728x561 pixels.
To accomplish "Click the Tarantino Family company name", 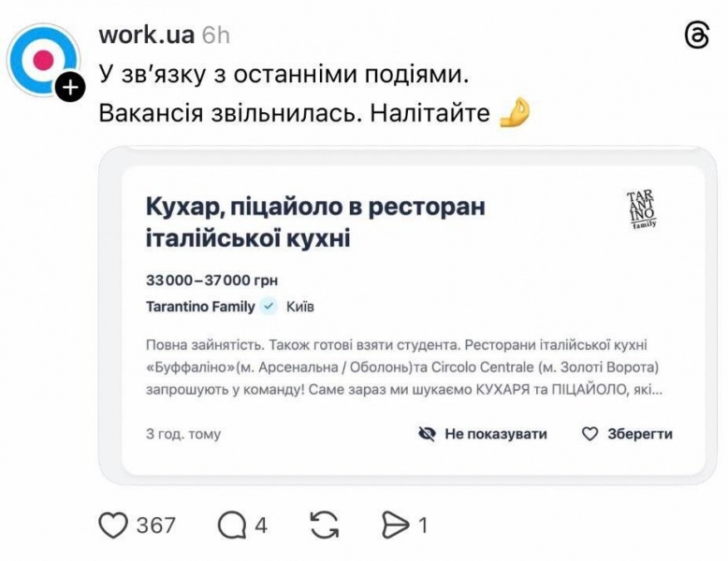I will 200,307.
